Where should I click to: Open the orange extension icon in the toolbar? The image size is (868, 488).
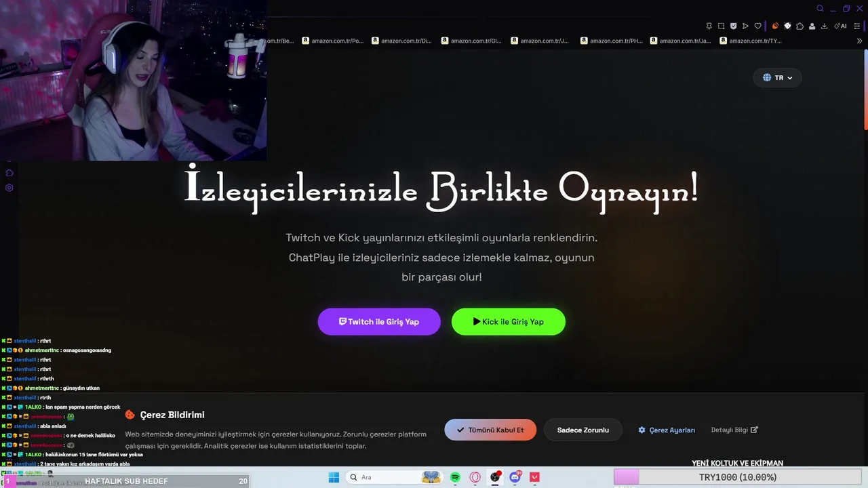tap(775, 26)
